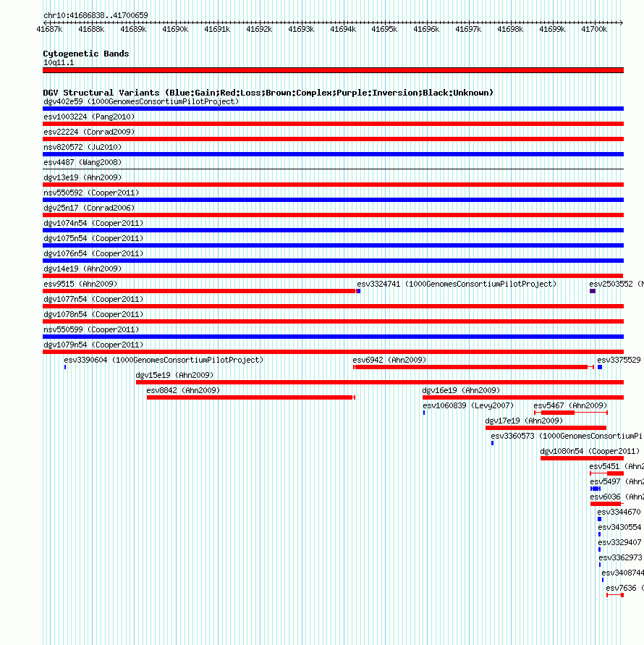Click blue gain bar under nsv820572 (Ju2010)

[333, 154]
